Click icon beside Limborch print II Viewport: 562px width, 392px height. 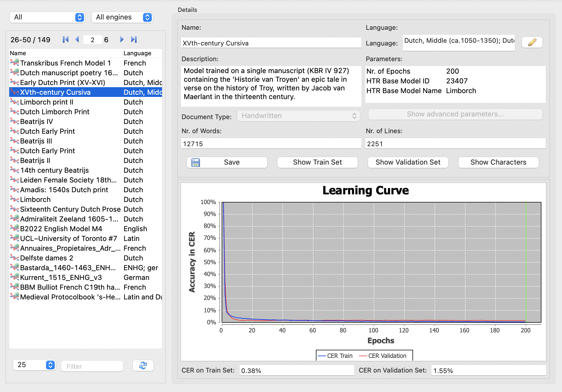click(x=15, y=102)
